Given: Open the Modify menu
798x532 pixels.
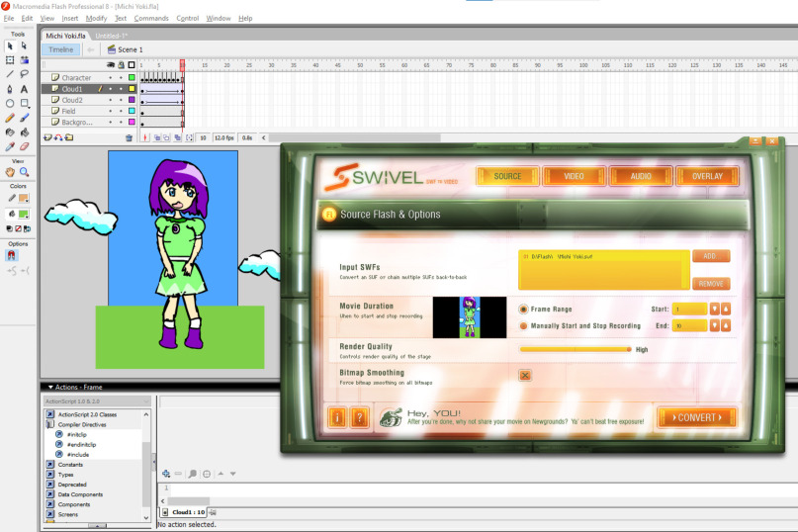Looking at the screenshot, I should (96, 18).
